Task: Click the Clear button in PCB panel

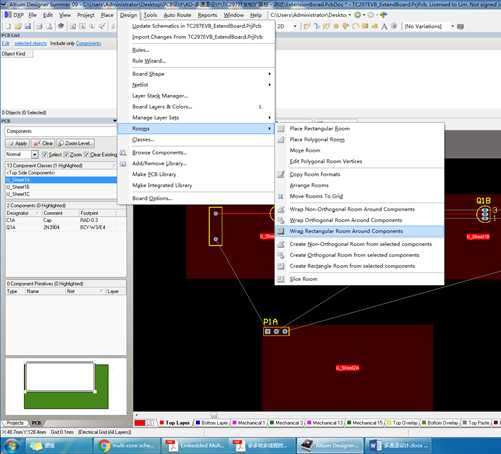Action: [x=43, y=144]
